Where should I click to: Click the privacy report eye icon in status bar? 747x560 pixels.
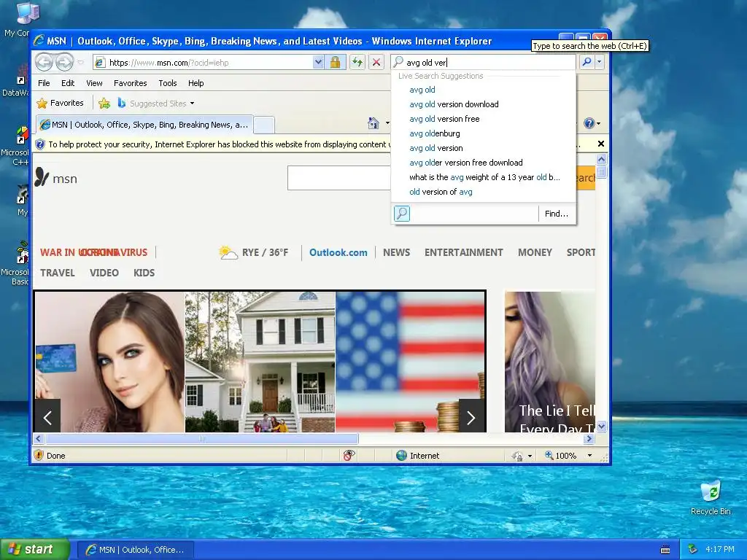coord(349,456)
